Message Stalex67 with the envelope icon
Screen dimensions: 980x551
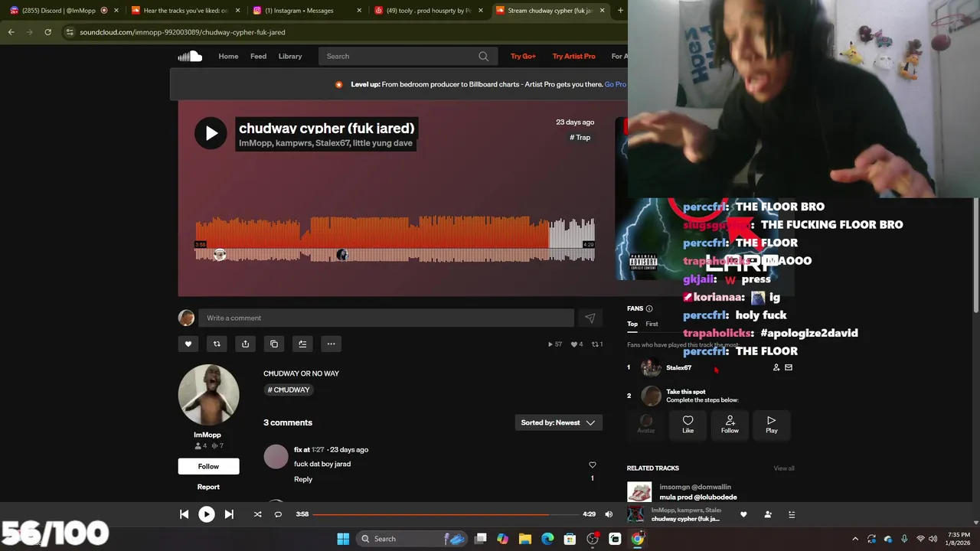[x=789, y=367]
